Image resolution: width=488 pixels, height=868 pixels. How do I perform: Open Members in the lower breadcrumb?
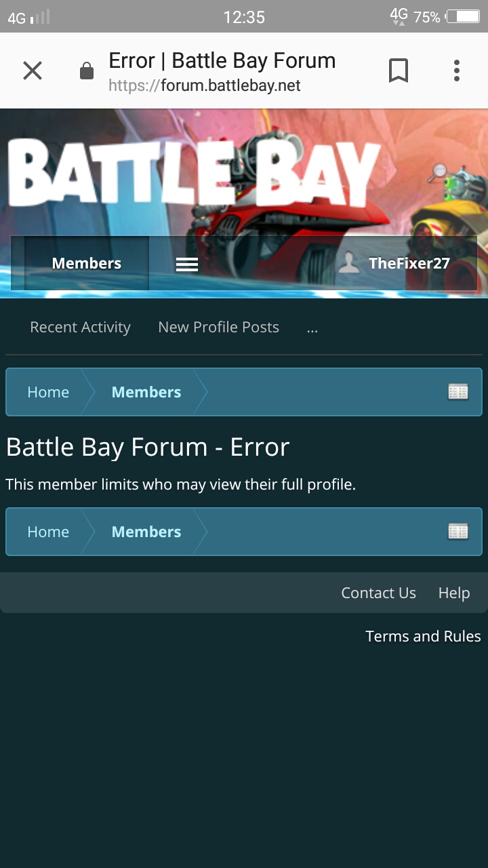[146, 532]
